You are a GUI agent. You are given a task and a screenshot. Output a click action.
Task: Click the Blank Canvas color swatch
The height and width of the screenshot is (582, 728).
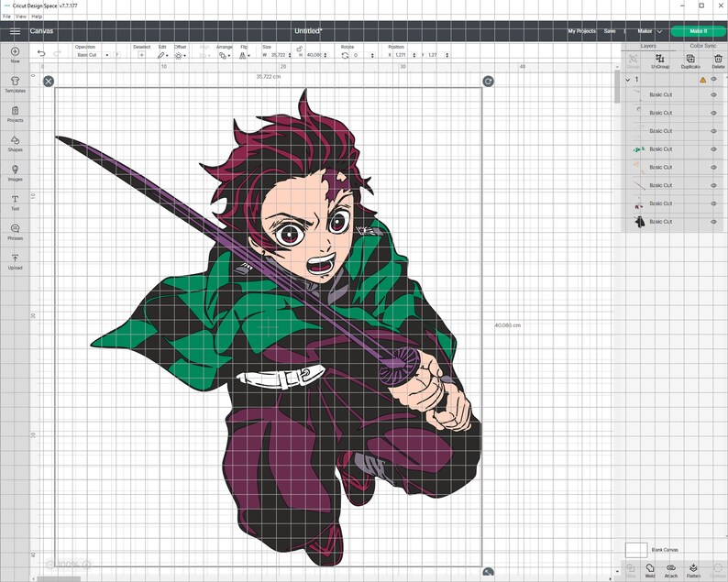pos(636,550)
